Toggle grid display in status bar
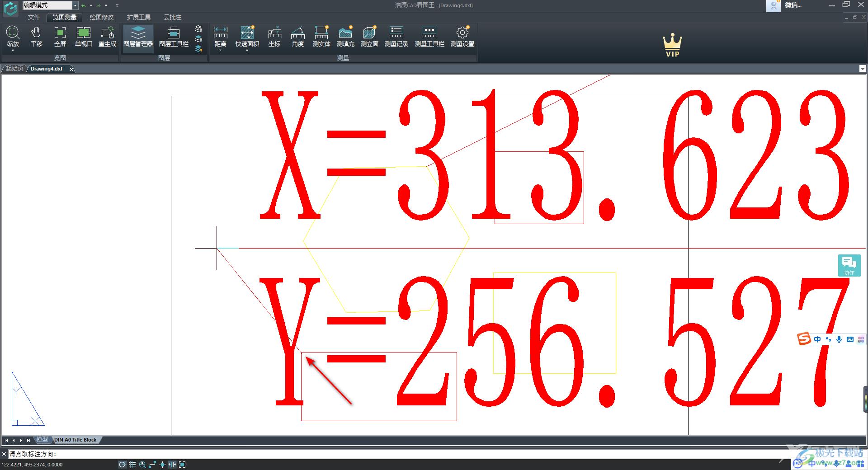The width and height of the screenshot is (868, 470). (x=132, y=465)
